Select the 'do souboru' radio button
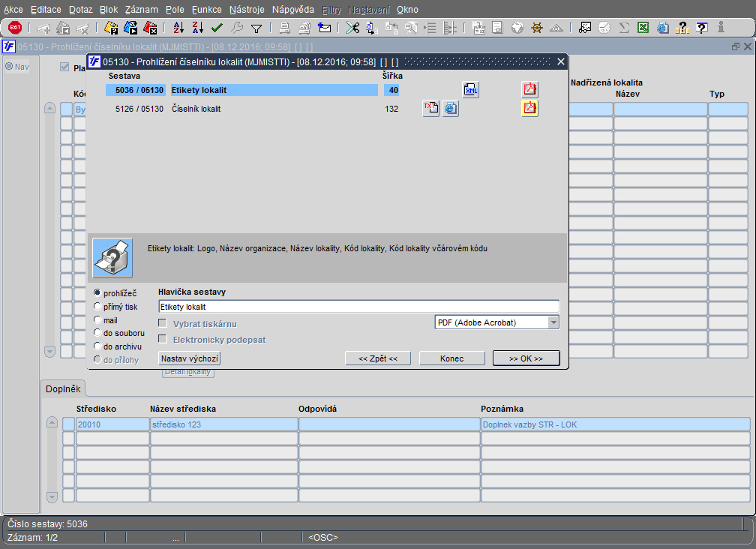This screenshot has height=549, width=756. coord(97,332)
